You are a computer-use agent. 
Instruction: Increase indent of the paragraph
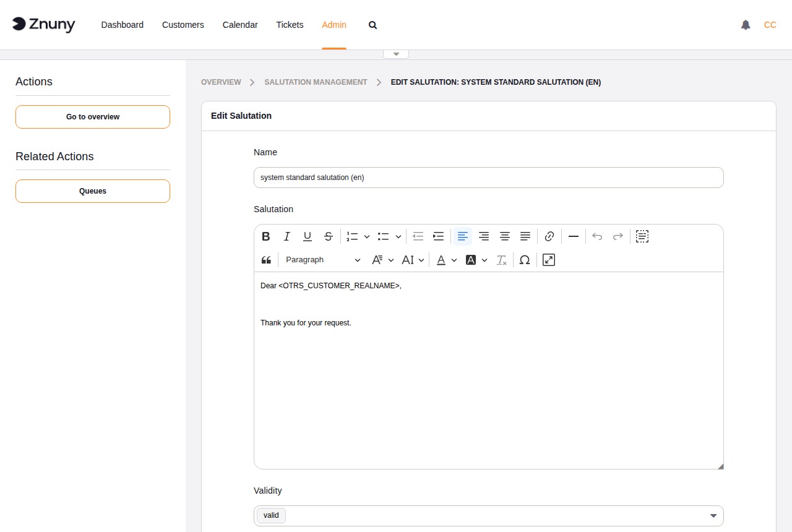pos(438,236)
